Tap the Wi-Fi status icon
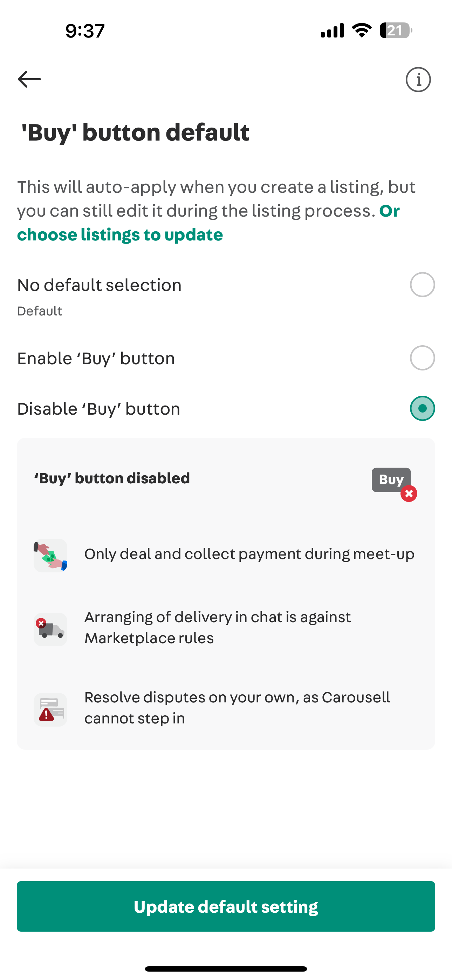The width and height of the screenshot is (452, 980). tap(362, 30)
